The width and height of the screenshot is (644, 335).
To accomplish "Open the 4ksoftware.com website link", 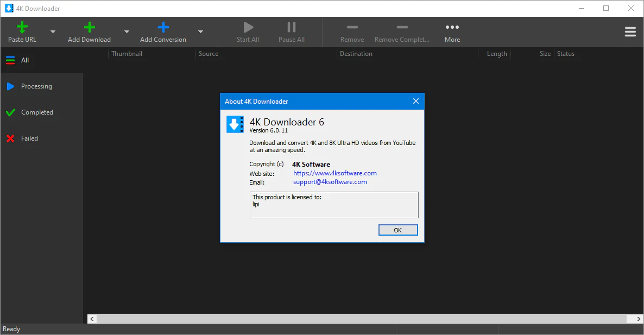I will point(334,173).
